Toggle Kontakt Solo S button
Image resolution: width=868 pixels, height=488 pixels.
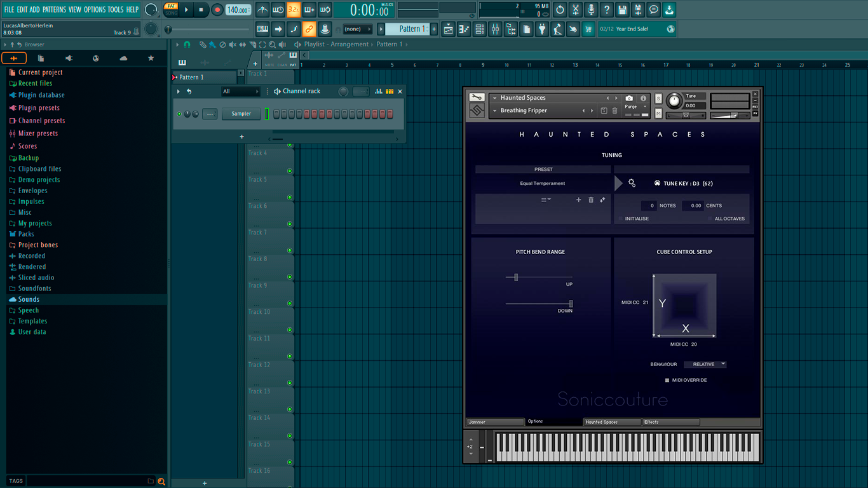point(658,98)
